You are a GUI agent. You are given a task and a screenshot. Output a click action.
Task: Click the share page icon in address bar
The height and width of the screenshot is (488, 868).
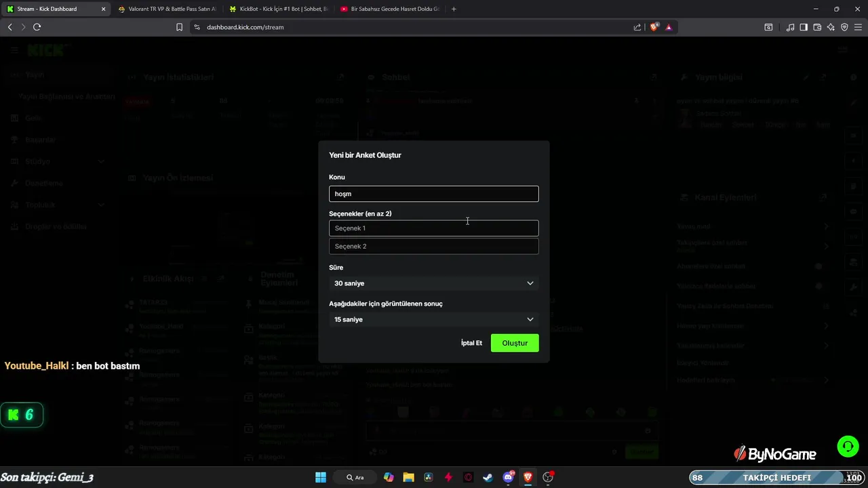637,27
